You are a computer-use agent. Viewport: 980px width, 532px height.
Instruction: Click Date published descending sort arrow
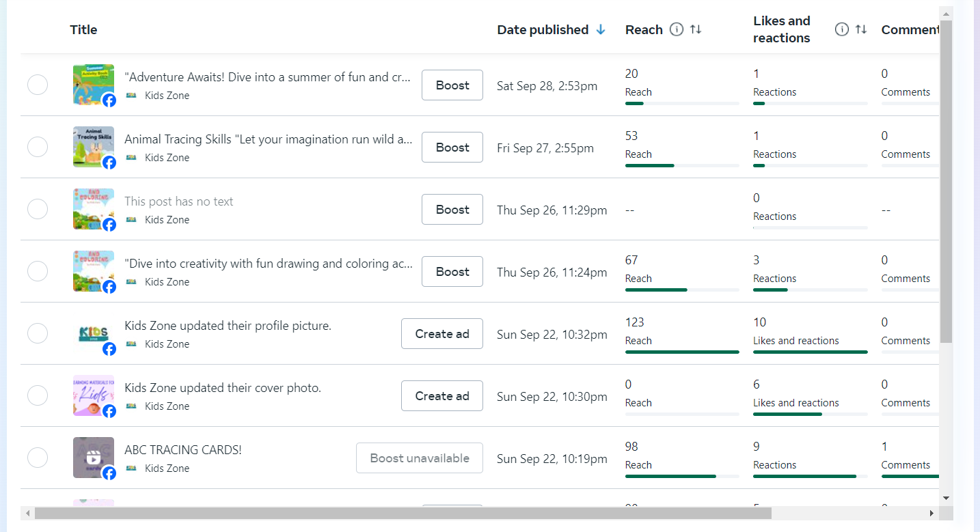coord(601,29)
